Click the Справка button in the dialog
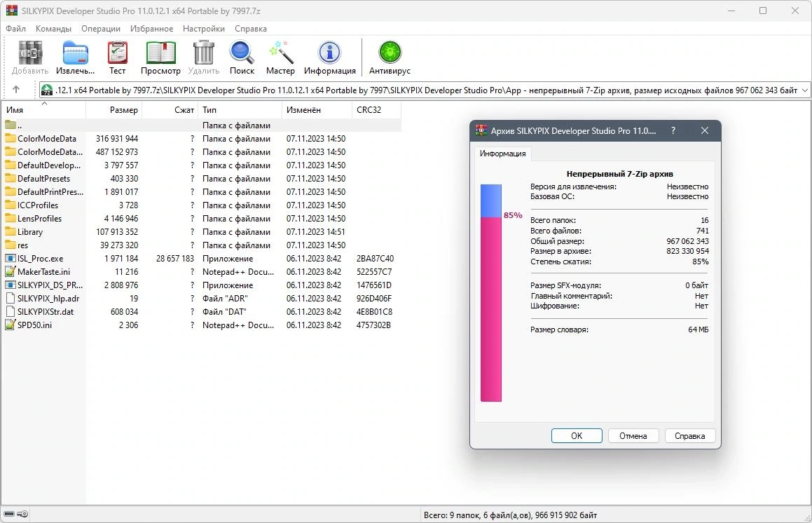This screenshot has height=523, width=812. 690,436
